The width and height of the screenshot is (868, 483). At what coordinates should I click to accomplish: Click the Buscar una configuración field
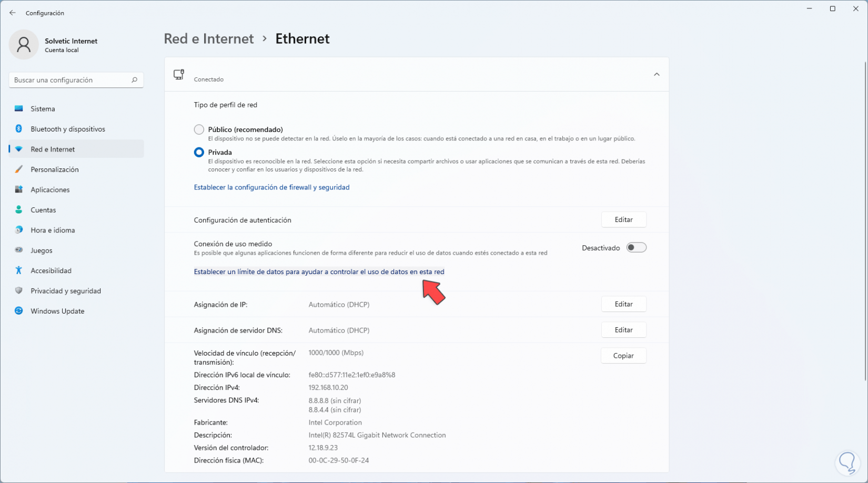point(71,80)
